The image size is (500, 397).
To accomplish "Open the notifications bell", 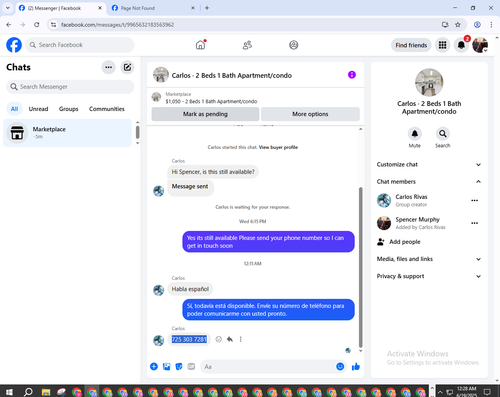I will coord(461,45).
